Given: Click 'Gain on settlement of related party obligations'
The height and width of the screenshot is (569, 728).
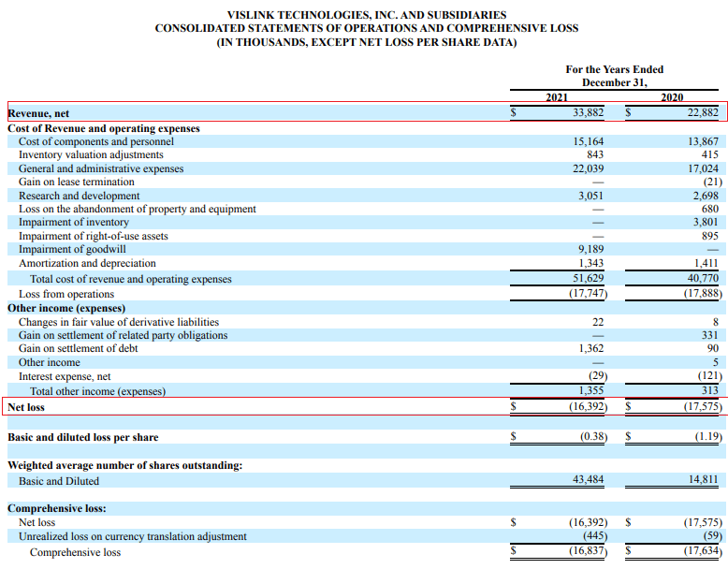Looking at the screenshot, I should [x=123, y=335].
